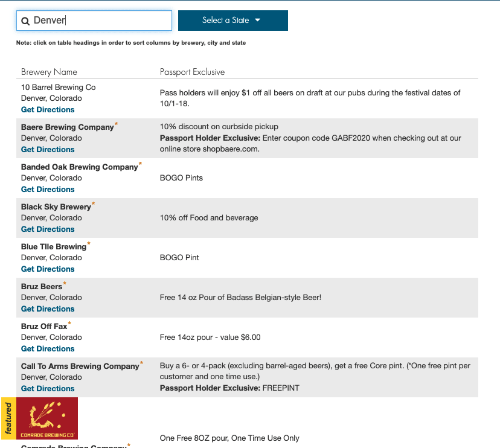Click the magnifier icon in search box

pos(25,21)
